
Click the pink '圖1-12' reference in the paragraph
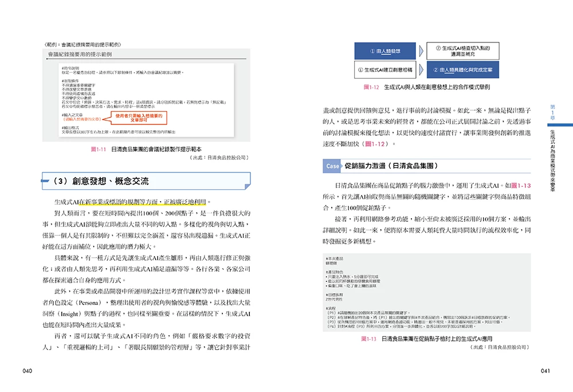(x=375, y=144)
